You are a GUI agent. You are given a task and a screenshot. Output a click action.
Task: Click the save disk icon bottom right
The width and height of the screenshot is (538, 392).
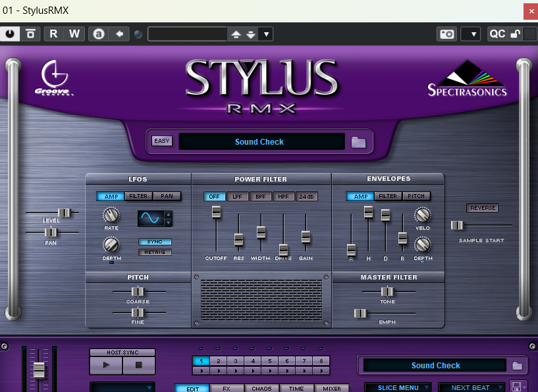517,387
